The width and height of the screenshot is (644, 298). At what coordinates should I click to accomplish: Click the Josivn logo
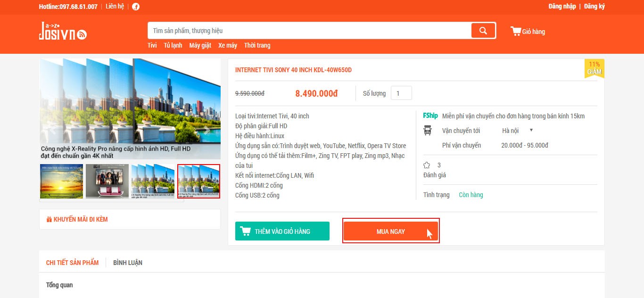coord(63,31)
